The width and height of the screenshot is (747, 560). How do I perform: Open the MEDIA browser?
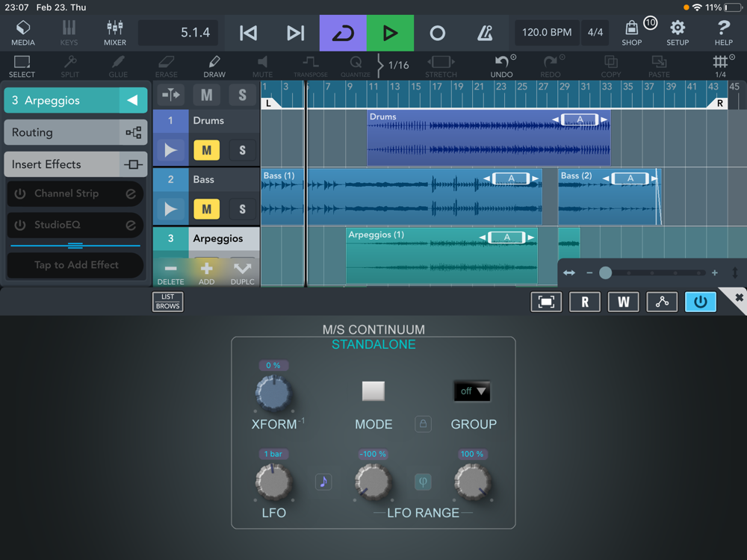tap(23, 33)
